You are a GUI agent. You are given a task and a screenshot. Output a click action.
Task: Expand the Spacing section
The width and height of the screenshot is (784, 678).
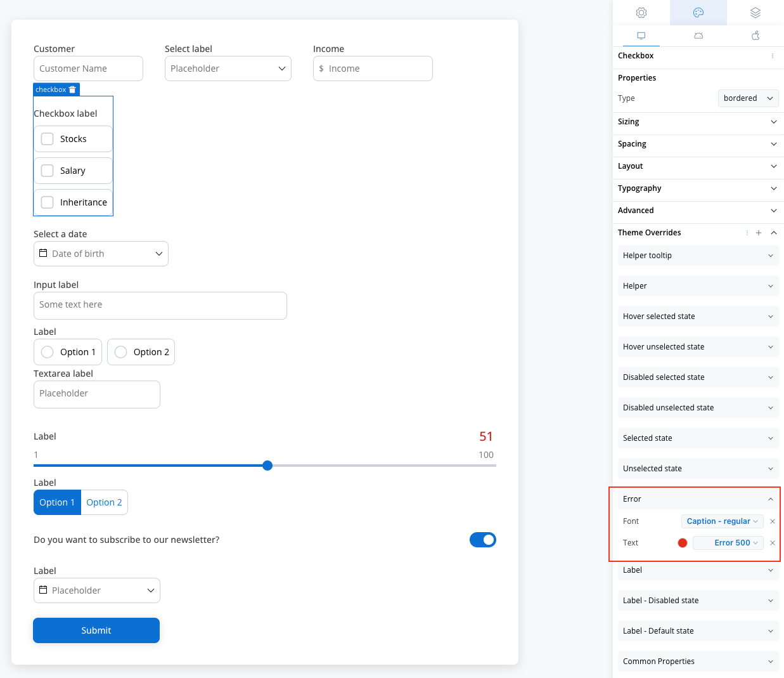698,144
